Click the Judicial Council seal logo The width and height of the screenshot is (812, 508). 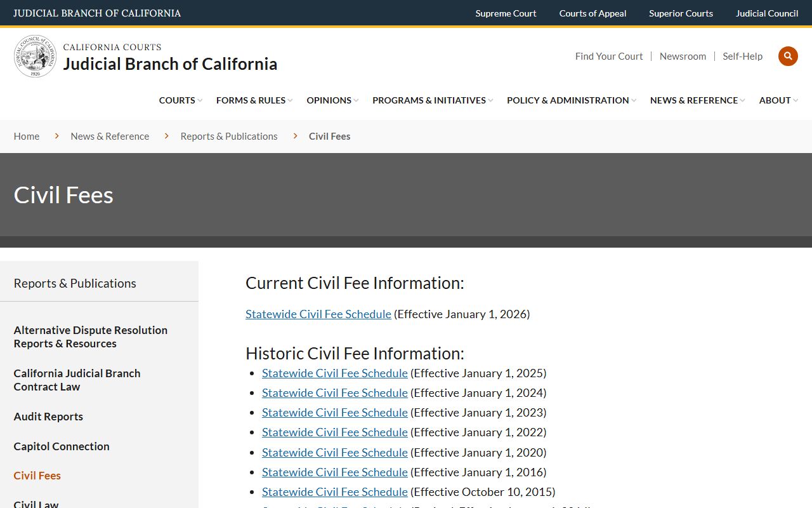36,57
